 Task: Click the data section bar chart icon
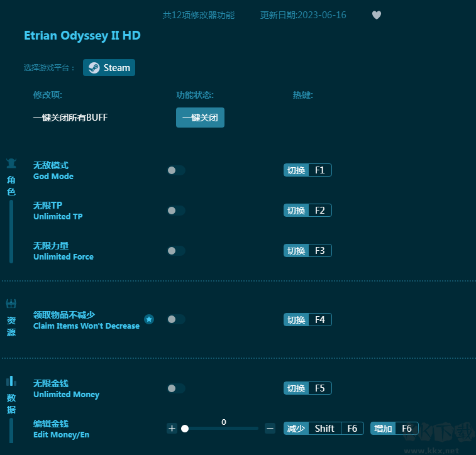[x=11, y=381]
